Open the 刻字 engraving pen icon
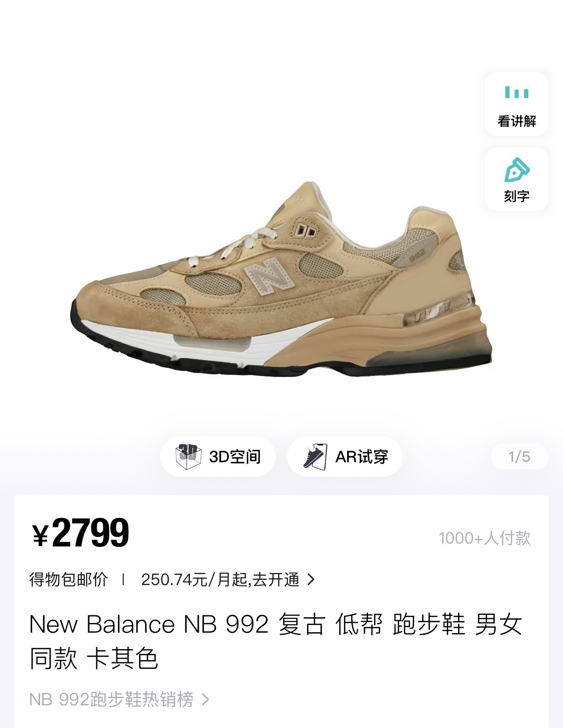 (517, 169)
